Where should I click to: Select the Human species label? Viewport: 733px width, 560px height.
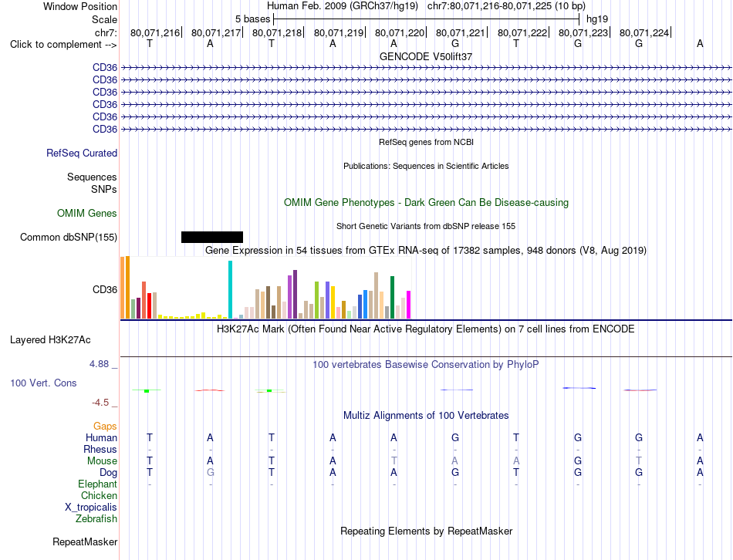[x=101, y=437]
